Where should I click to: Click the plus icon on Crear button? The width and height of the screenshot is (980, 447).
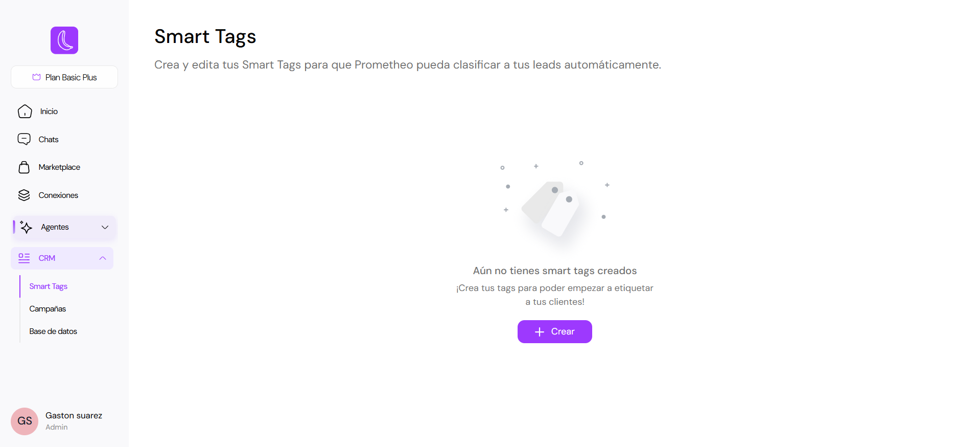tap(540, 332)
